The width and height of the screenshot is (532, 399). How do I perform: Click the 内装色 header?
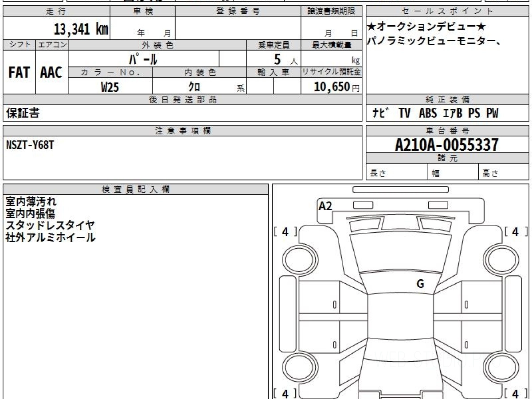(x=199, y=73)
